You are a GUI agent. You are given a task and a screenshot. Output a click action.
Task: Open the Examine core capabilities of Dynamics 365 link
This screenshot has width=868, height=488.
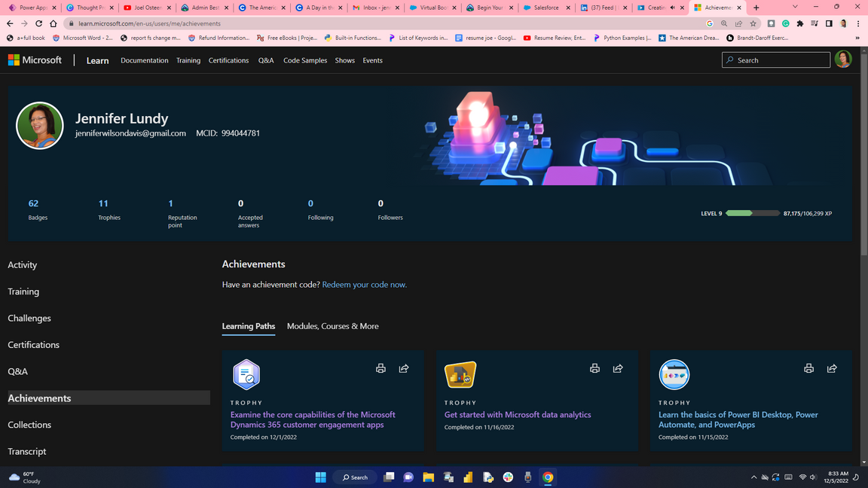(x=313, y=419)
